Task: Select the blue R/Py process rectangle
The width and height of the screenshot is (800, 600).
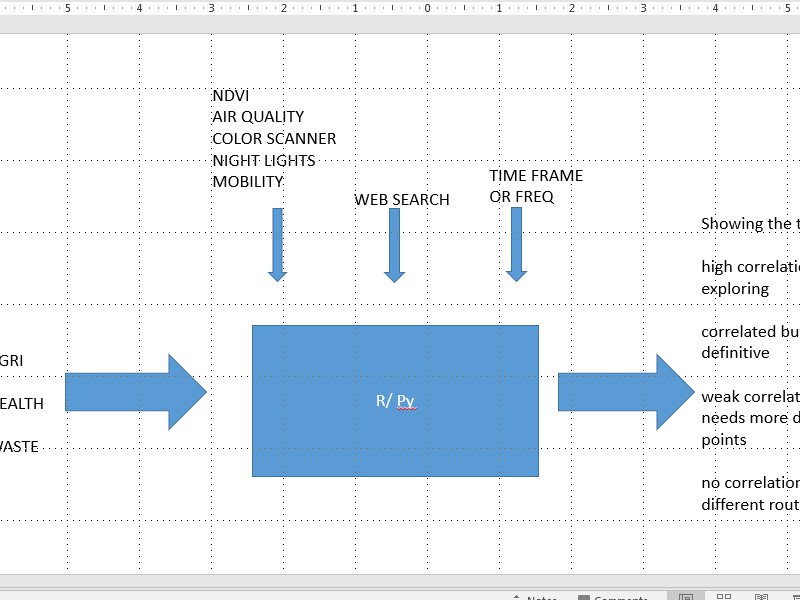Action: pos(395,400)
